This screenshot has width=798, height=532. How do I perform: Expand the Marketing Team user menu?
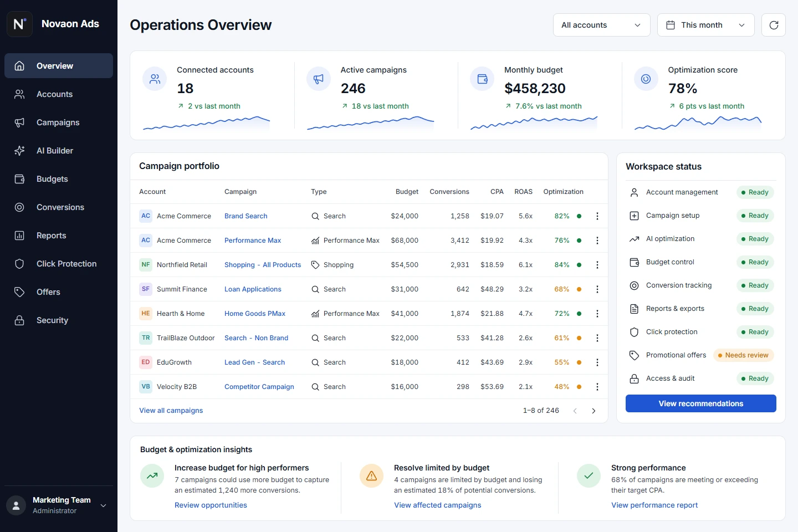(59, 505)
